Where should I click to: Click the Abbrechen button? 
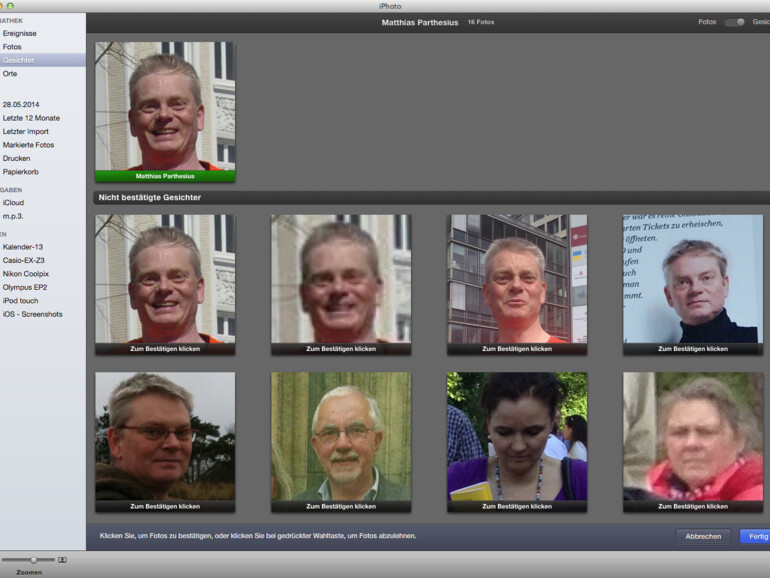pos(703,536)
